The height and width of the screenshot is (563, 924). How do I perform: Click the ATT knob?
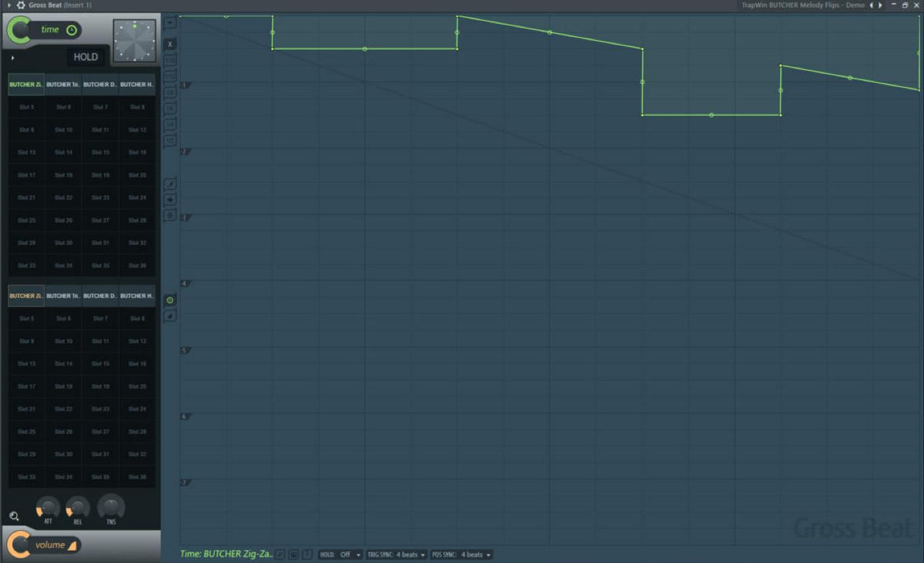48,508
